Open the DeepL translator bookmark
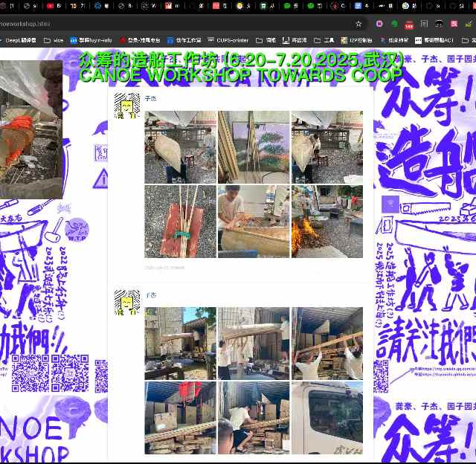This screenshot has width=476, height=464. tap(19, 40)
